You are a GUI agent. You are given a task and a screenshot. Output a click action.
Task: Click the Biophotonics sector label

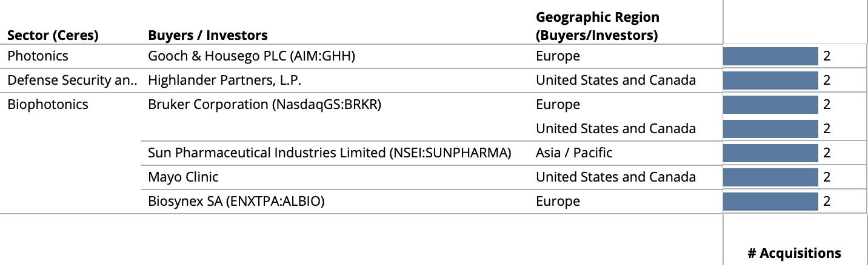pyautogui.click(x=48, y=105)
